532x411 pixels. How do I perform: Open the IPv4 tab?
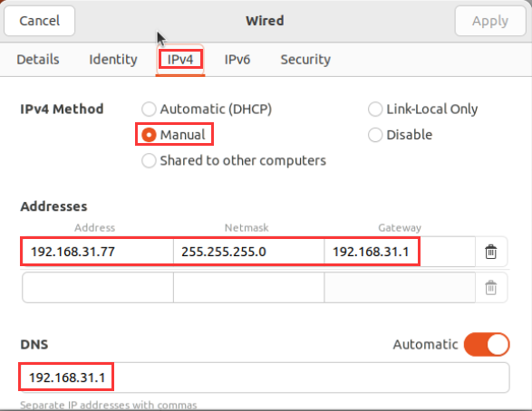click(180, 60)
